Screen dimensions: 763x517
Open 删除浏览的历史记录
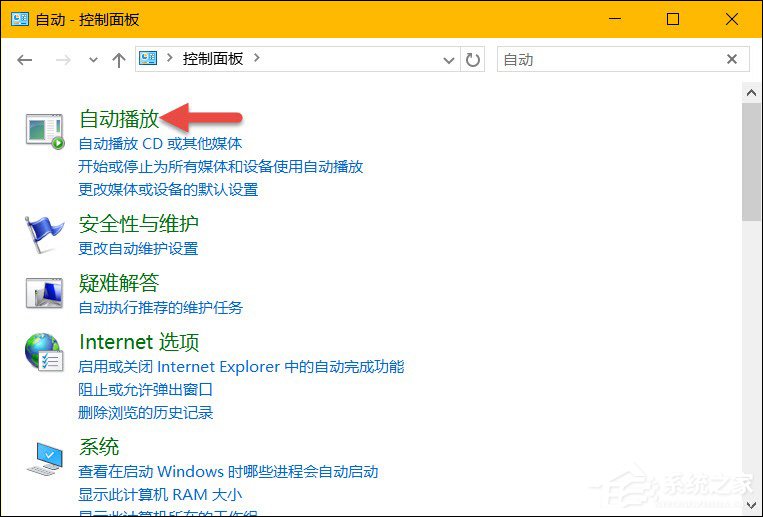tap(145, 412)
